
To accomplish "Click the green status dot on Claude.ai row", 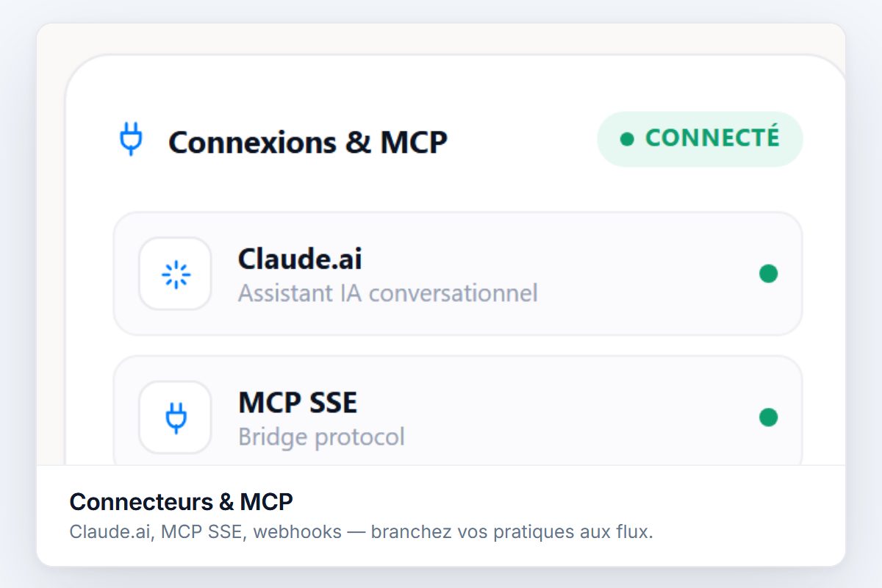I will [768, 273].
